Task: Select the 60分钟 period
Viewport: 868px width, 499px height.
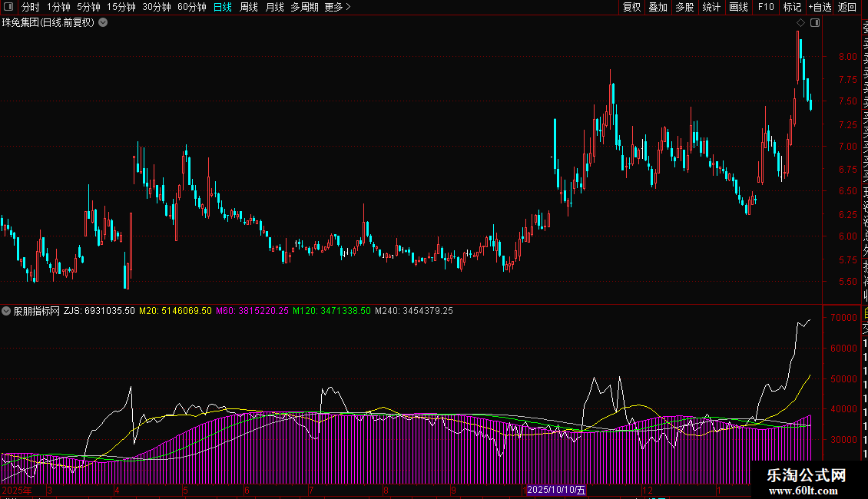Action: pos(192,7)
